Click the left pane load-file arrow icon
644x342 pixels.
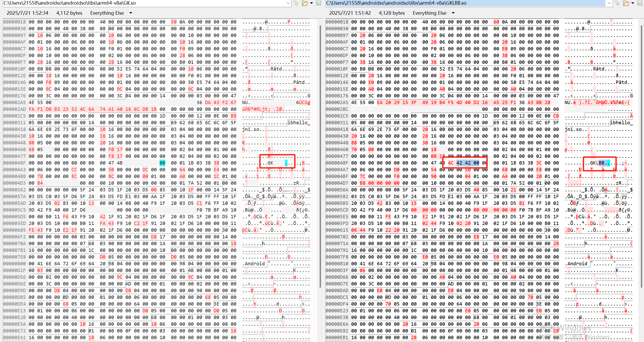pos(296,3)
